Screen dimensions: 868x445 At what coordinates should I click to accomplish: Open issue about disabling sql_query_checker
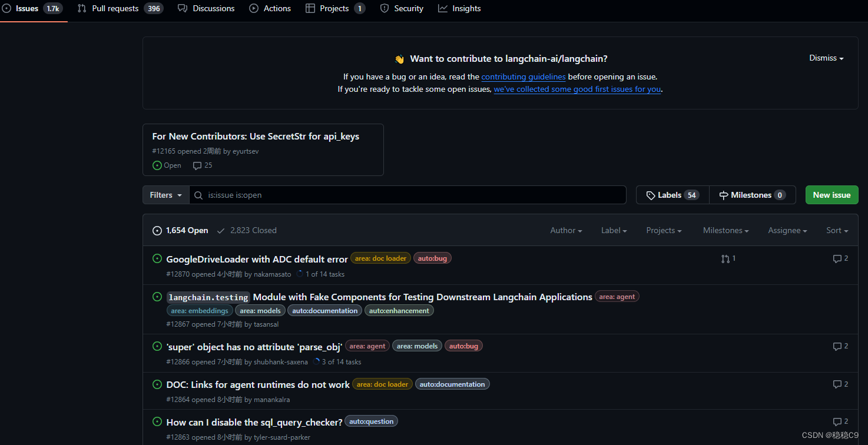254,422
